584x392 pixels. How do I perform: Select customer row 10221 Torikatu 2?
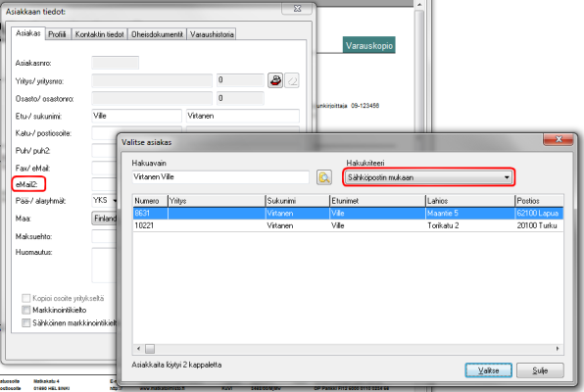[348, 225]
